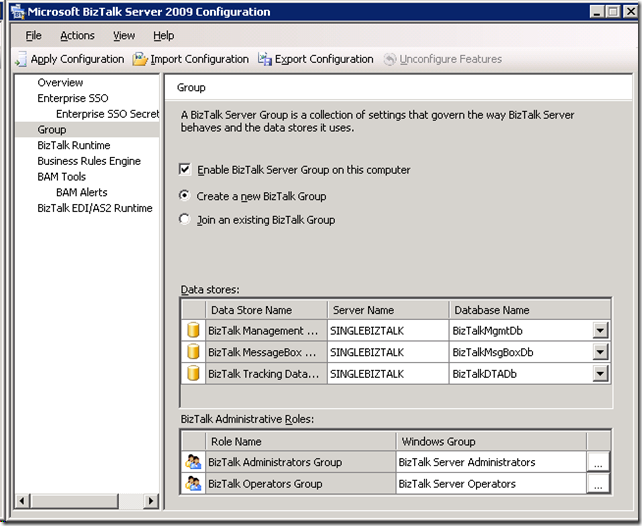Click the Export Configuration button label
The height and width of the screenshot is (526, 642).
[x=324, y=59]
